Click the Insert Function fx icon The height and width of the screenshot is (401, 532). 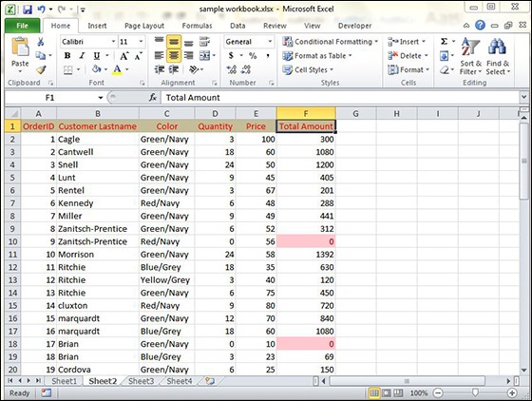(x=153, y=97)
